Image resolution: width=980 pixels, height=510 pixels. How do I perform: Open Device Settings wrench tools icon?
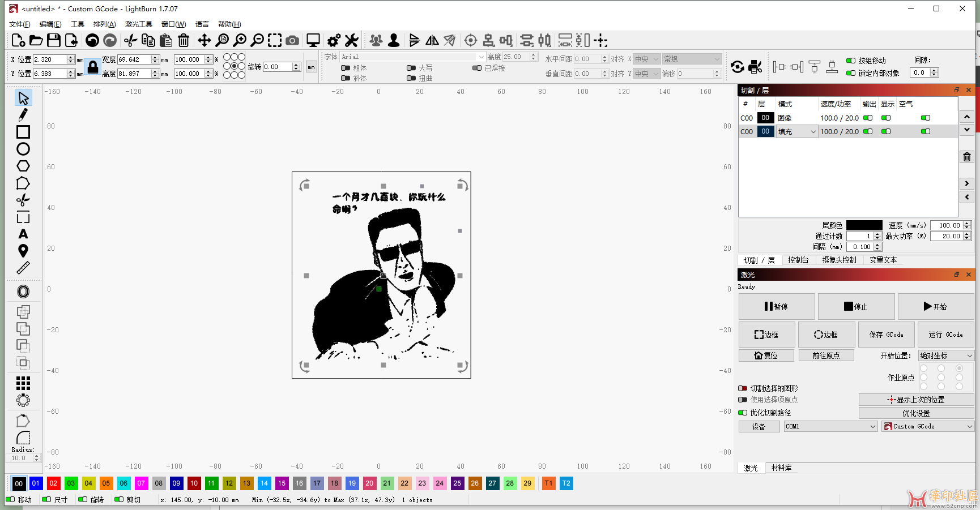352,40
